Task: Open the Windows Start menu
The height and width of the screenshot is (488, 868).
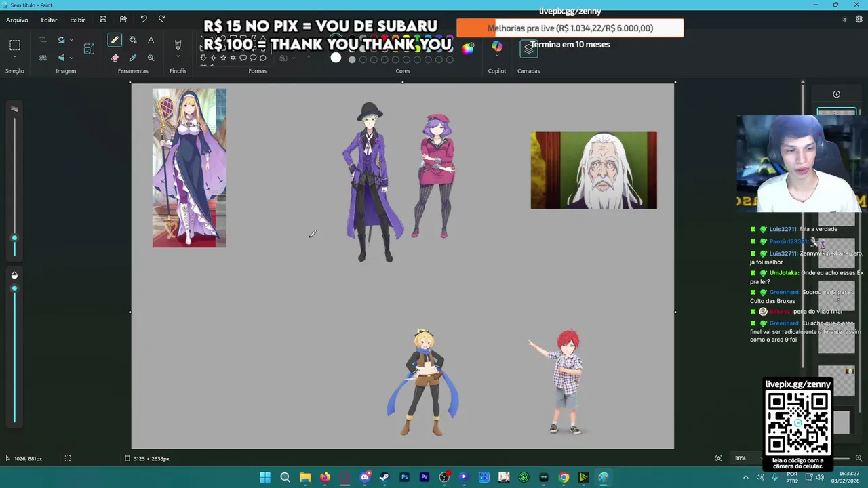Action: click(x=265, y=477)
